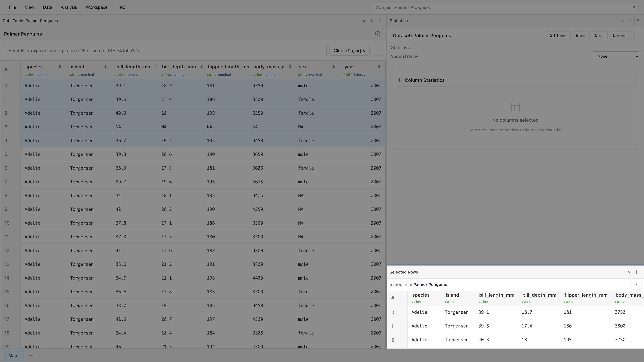The image size is (644, 362).
Task: Switch to the Main tab
Action: pos(13,355)
